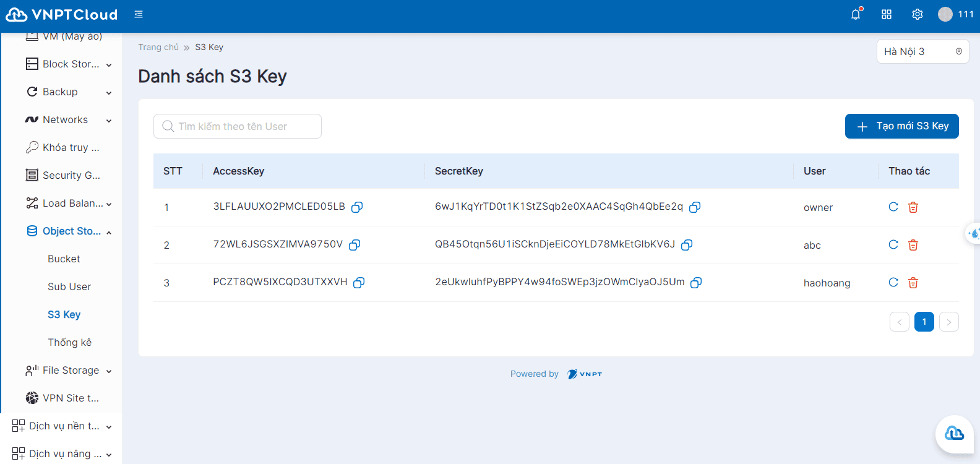Viewport: 980px width, 464px height.
Task: Go to the next page arrow
Action: 949,322
